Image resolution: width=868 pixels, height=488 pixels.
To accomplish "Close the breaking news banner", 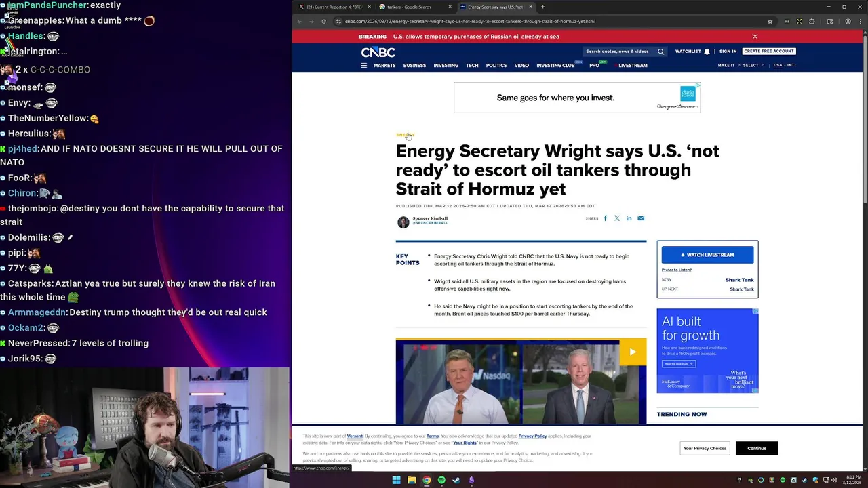I will coord(755,37).
